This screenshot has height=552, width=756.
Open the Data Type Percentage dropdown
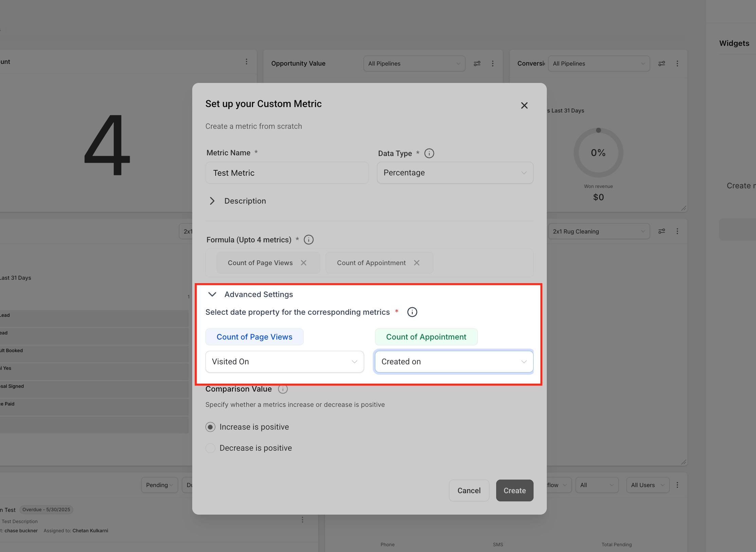coord(455,173)
